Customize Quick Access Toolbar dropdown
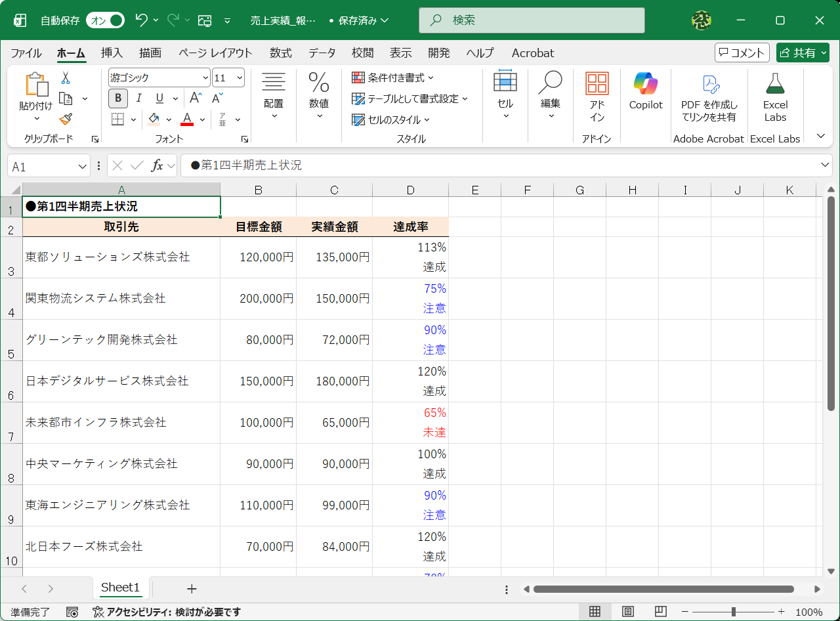Viewport: 840px width, 621px height. click(228, 20)
